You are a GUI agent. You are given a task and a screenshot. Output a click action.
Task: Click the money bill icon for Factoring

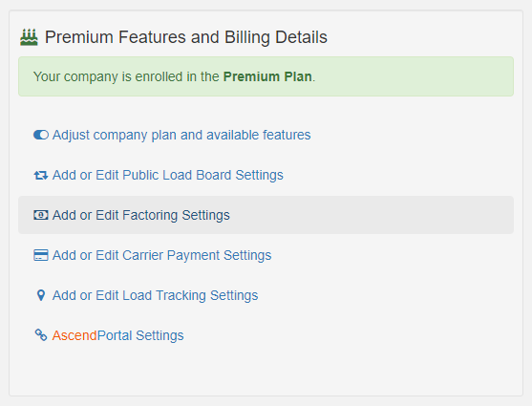click(41, 215)
